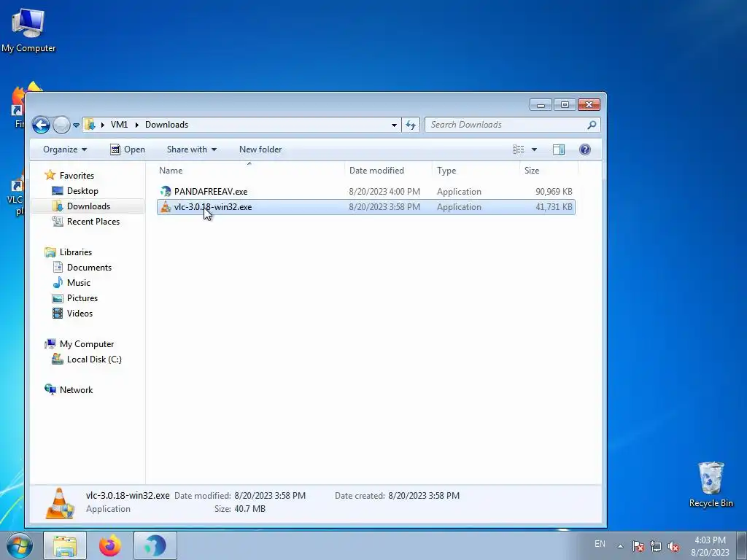Click the Action Center flag icon
This screenshot has width=747, height=560.
click(638, 546)
